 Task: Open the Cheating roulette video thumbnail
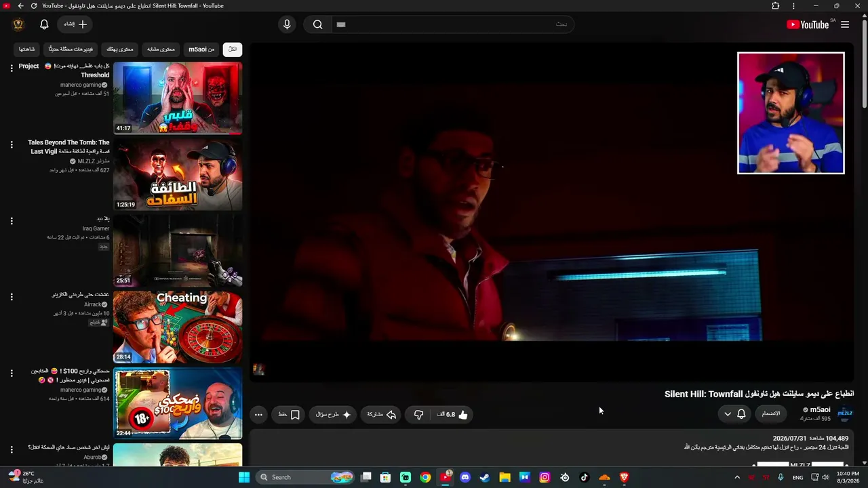178,327
